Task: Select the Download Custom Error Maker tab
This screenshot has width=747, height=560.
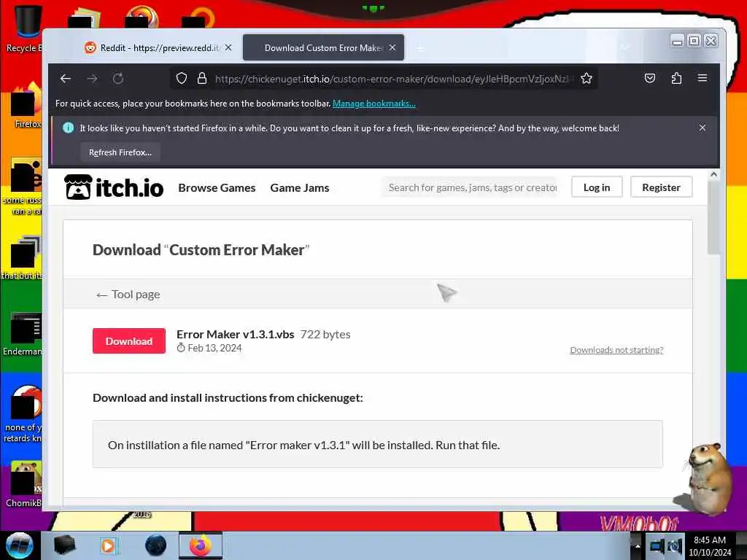Action: tap(323, 47)
